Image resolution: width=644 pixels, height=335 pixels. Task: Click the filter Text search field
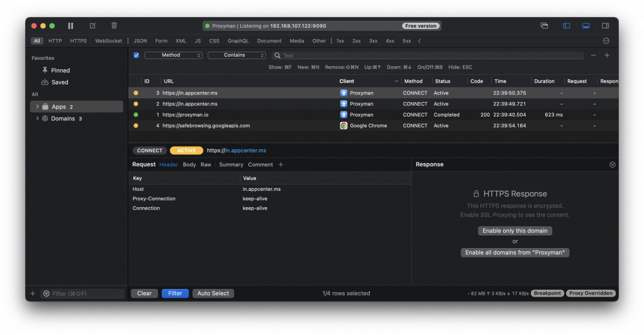click(x=427, y=55)
